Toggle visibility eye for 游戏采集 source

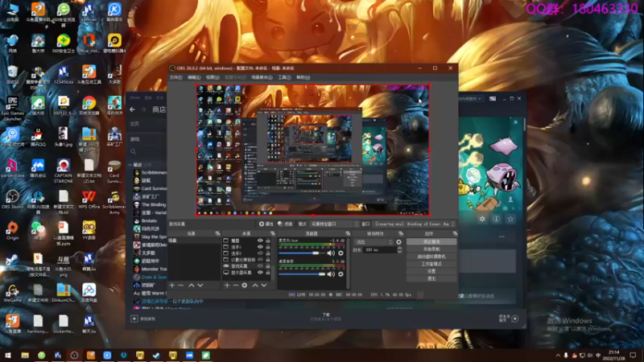(260, 266)
